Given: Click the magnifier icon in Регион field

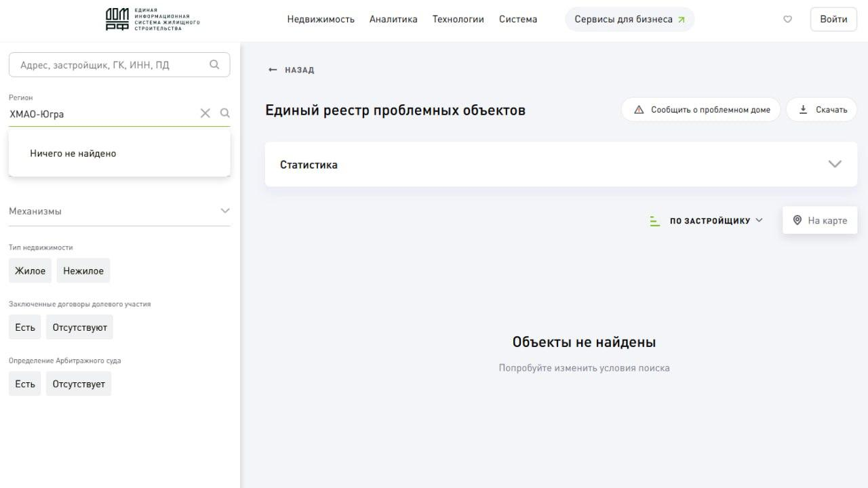Looking at the screenshot, I should pyautogui.click(x=225, y=113).
